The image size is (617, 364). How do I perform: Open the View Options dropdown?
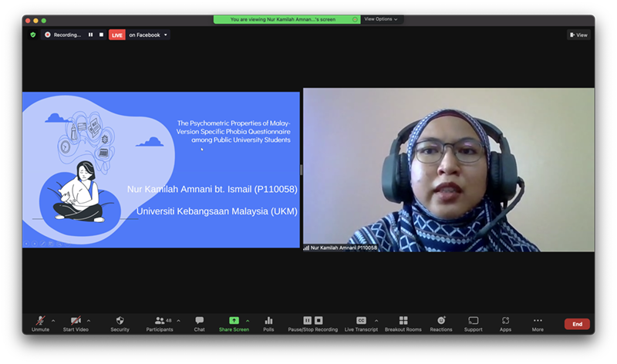pos(381,19)
